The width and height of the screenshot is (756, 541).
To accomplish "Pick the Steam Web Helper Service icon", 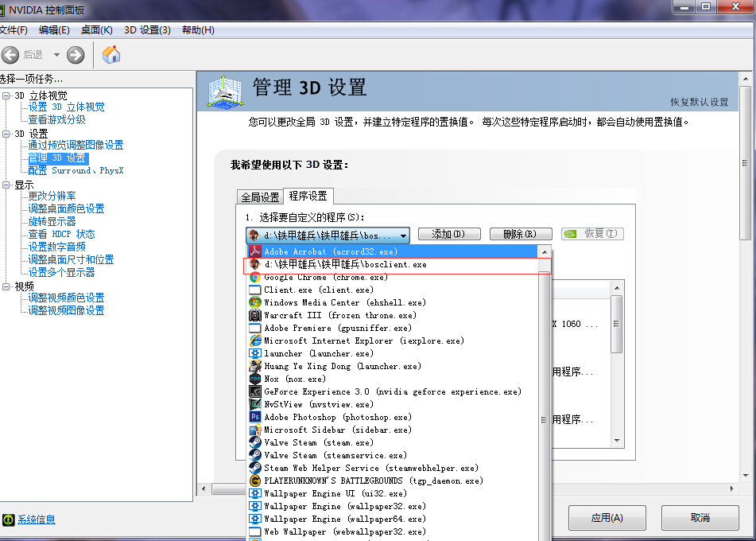I will 255,468.
